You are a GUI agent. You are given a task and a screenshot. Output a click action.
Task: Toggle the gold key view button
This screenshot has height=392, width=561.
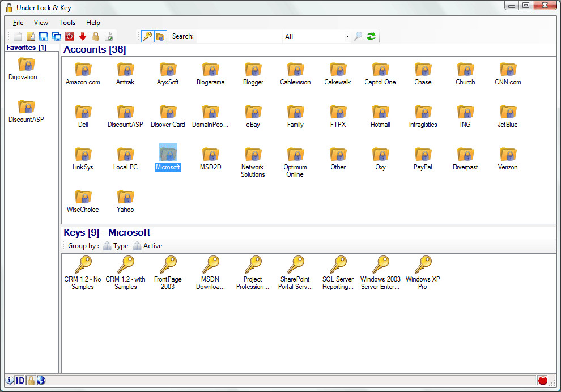coord(147,36)
